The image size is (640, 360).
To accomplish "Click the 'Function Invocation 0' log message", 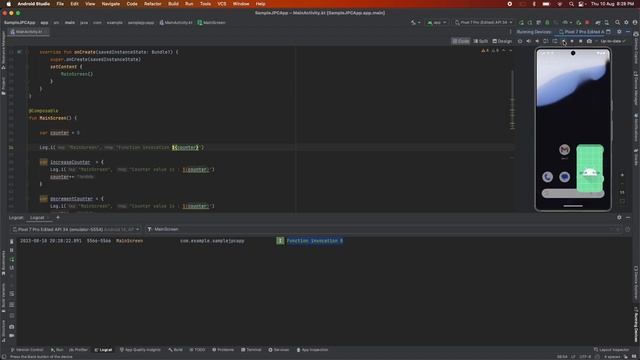I will (x=315, y=241).
